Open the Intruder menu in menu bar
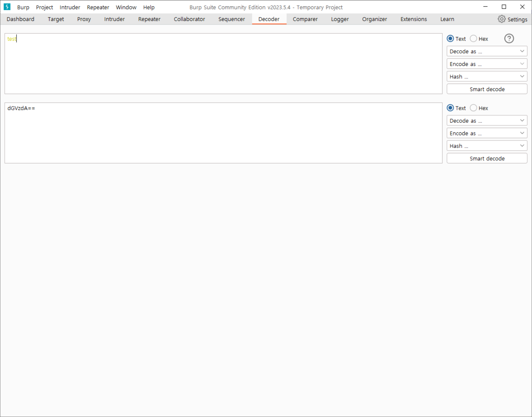This screenshot has width=532, height=417. click(x=70, y=7)
